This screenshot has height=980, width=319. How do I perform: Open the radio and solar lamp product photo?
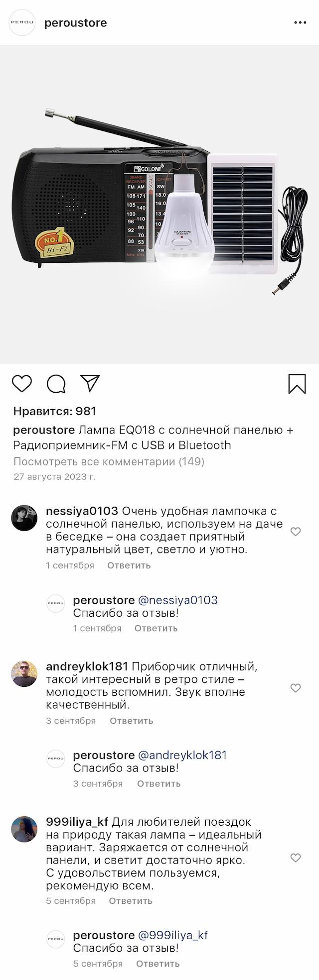coord(159,205)
